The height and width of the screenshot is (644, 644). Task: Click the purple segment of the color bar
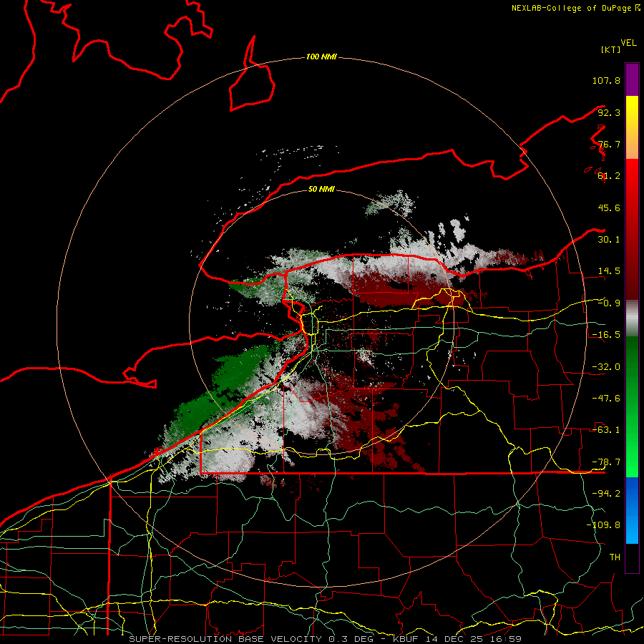tap(632, 79)
